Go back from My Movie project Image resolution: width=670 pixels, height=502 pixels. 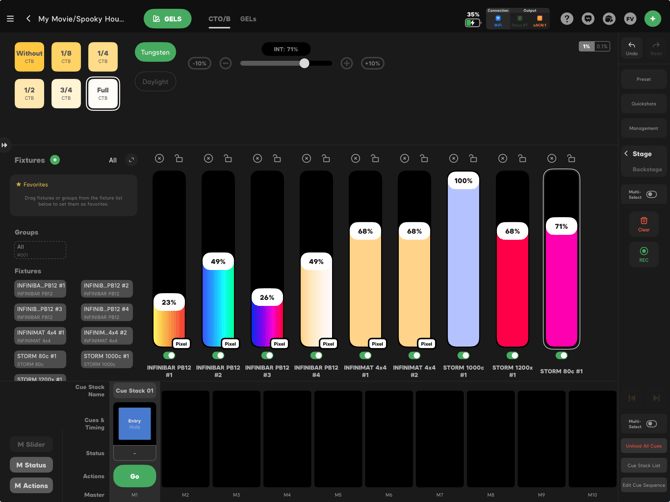(28, 19)
